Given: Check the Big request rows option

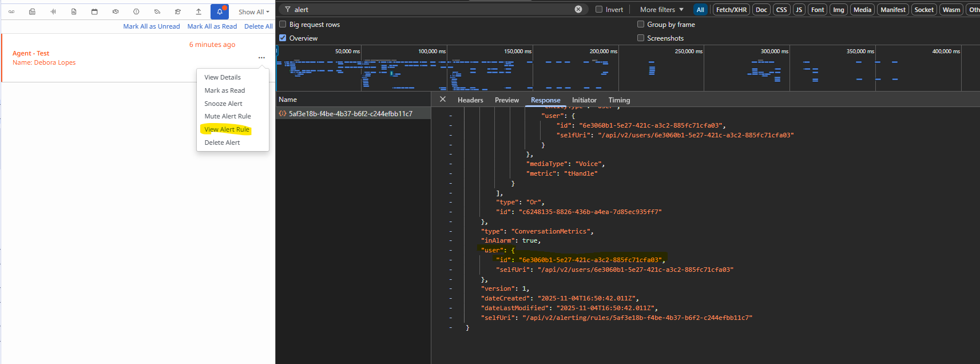Looking at the screenshot, I should 283,24.
